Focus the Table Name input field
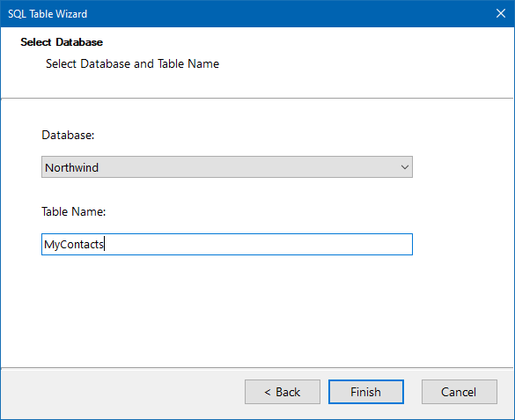Image resolution: width=515 pixels, height=420 pixels. pyautogui.click(x=227, y=244)
